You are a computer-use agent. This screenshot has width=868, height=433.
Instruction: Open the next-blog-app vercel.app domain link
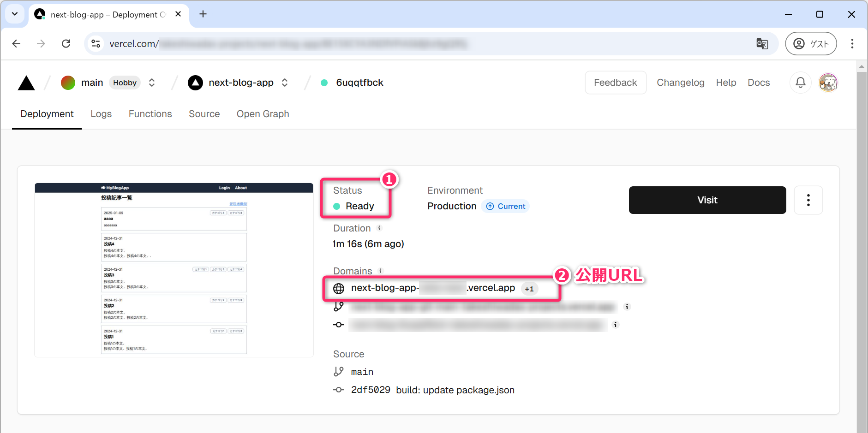[x=432, y=288]
